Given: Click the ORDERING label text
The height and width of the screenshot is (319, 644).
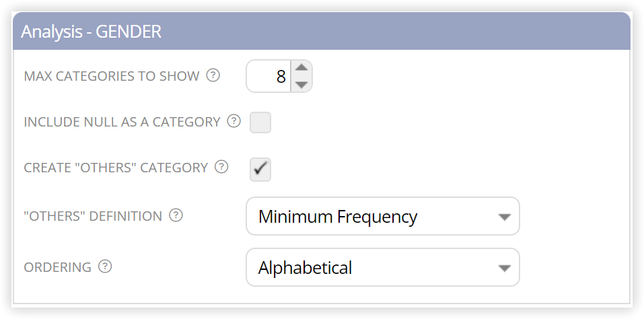Looking at the screenshot, I should point(57,268).
